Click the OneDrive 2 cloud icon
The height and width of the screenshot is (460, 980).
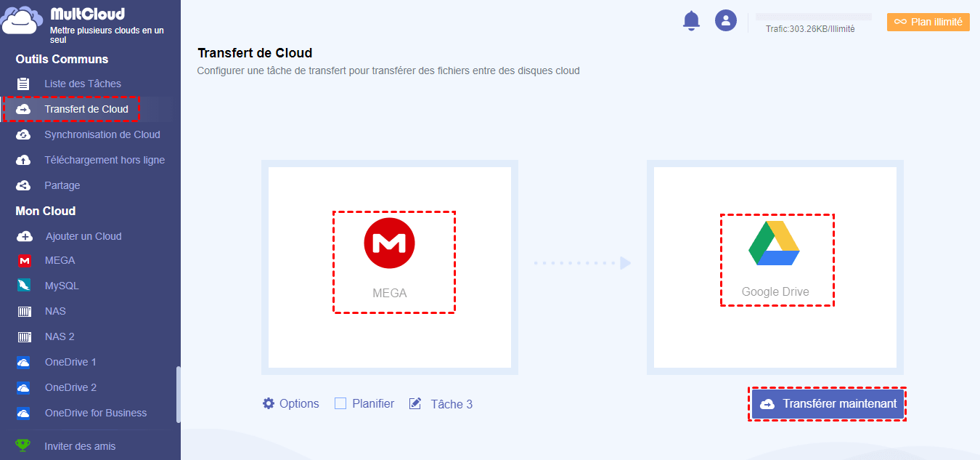point(24,387)
